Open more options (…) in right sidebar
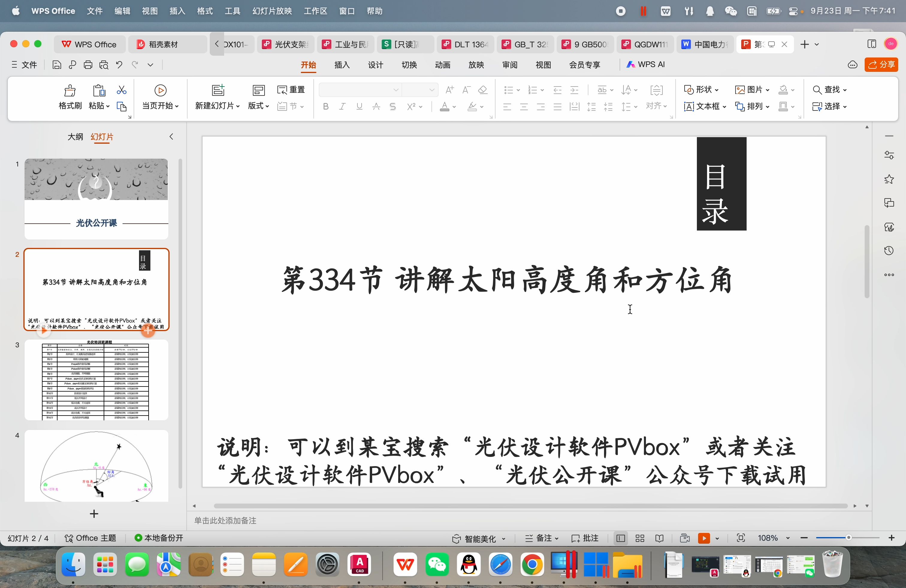Screen dimensions: 906x588 tap(889, 275)
